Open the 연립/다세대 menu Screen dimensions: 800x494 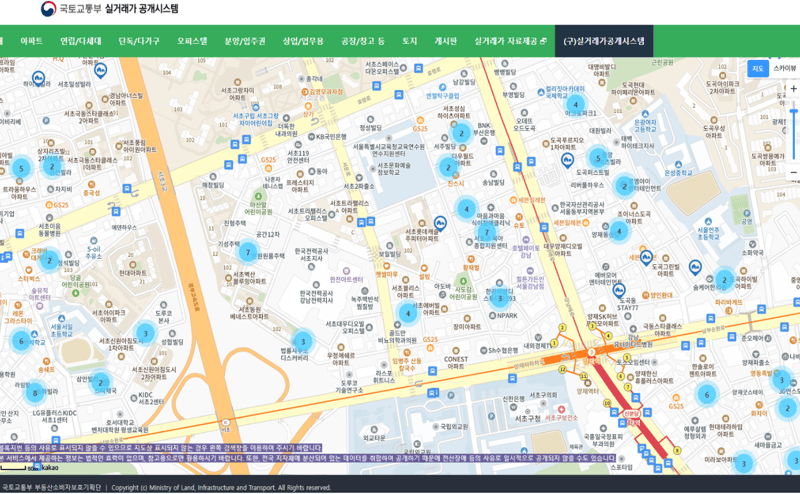81,41
